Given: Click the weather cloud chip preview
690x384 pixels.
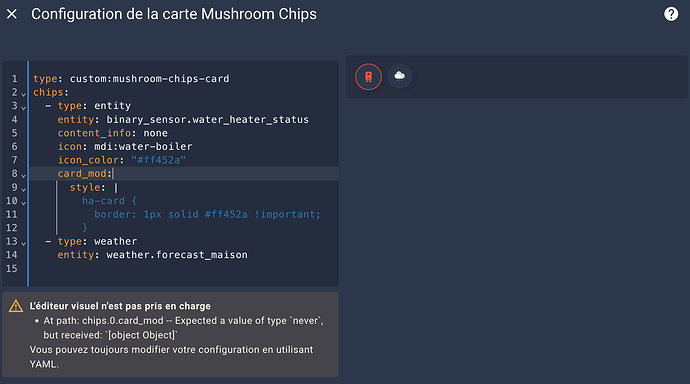Looking at the screenshot, I should click(400, 76).
